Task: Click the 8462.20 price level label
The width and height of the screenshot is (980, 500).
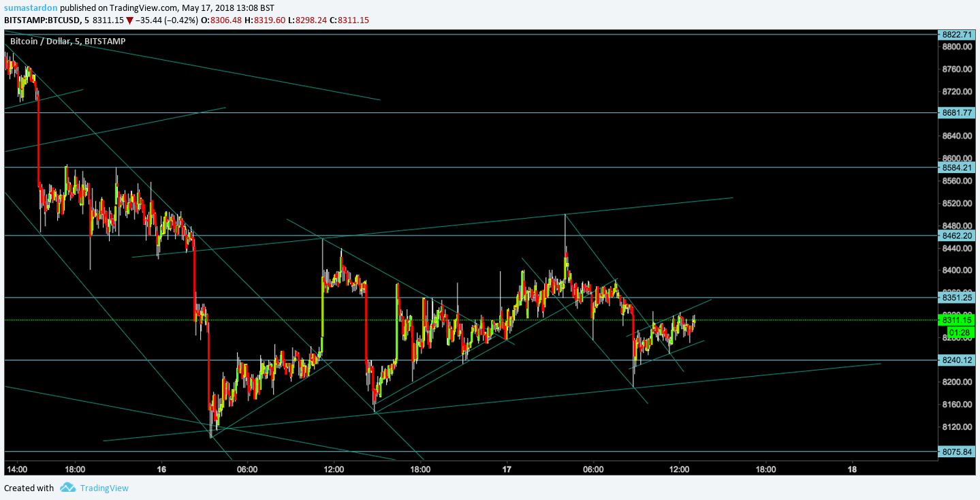Action: coord(958,235)
